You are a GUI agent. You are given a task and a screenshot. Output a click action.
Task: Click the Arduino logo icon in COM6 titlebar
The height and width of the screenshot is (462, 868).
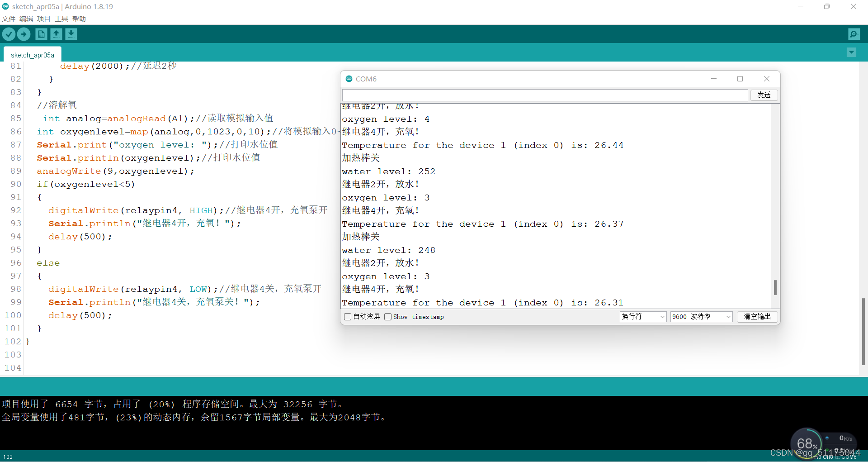[349, 79]
